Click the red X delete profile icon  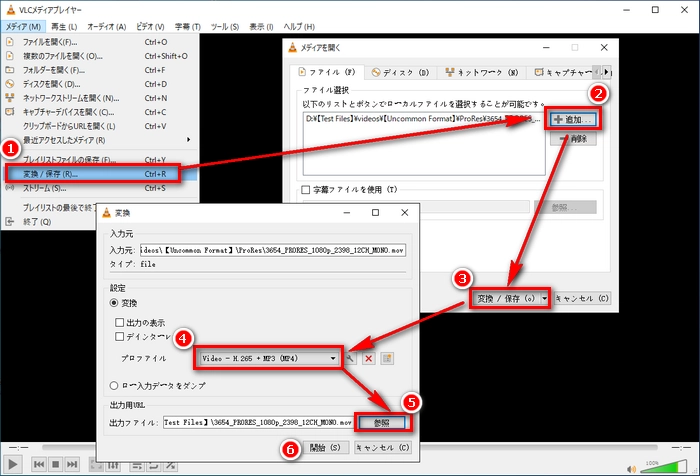pyautogui.click(x=368, y=358)
